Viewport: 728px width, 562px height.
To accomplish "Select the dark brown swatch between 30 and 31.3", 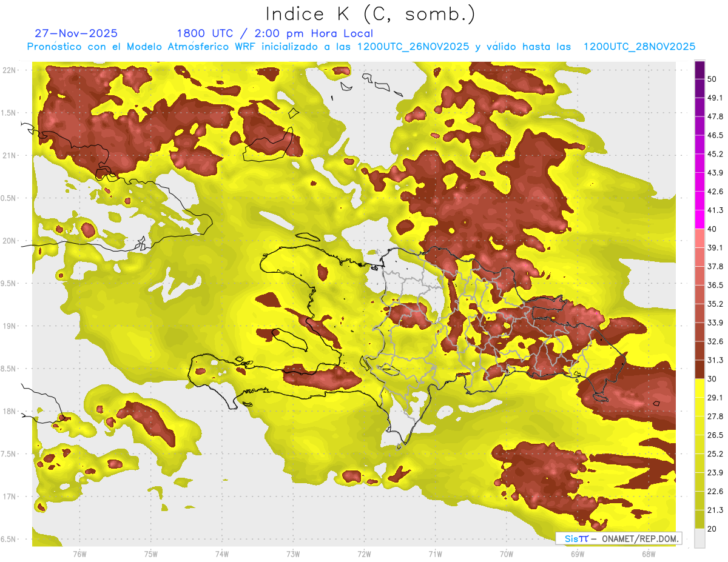I will [x=699, y=369].
